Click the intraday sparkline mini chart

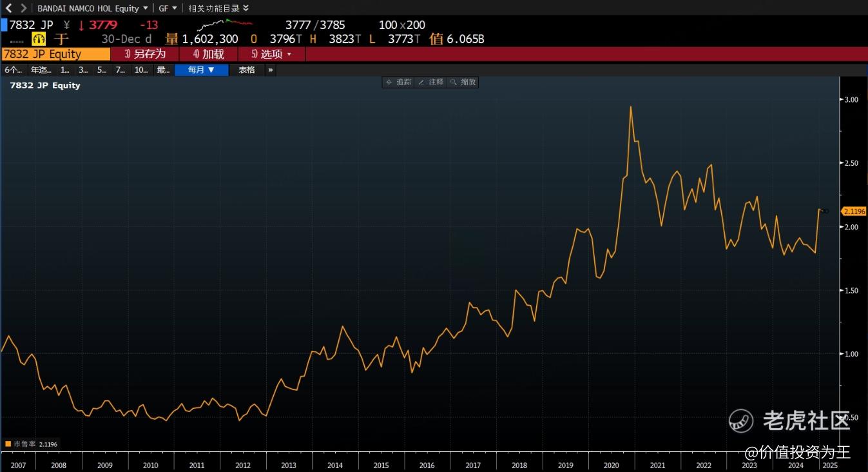coord(225,25)
